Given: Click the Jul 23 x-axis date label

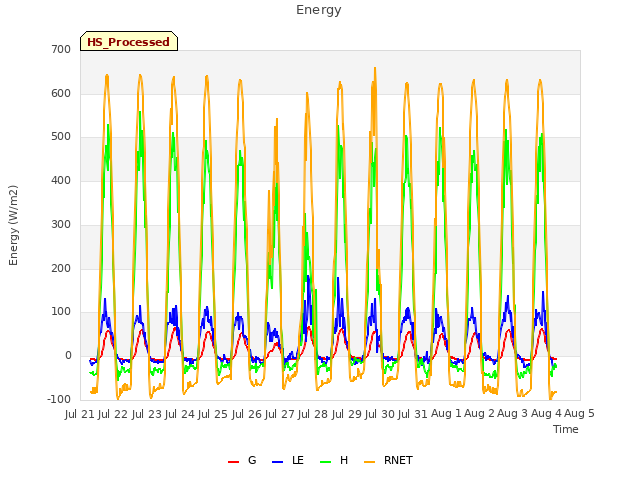Looking at the screenshot, I should (147, 414).
